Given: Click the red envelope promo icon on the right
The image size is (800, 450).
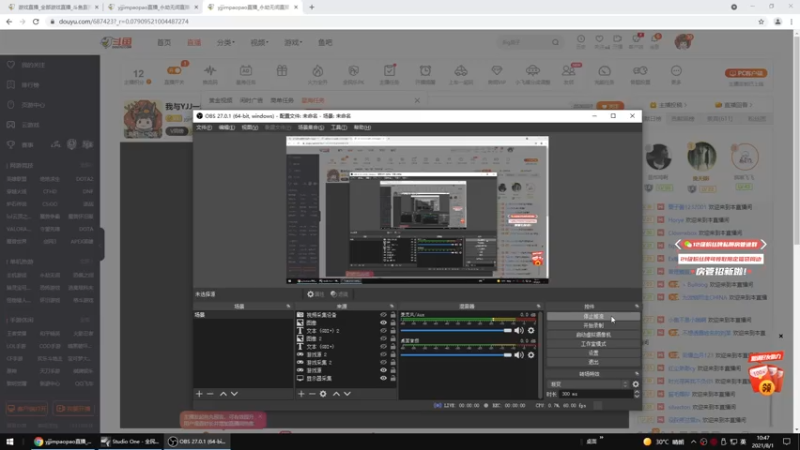Looking at the screenshot, I should (765, 377).
